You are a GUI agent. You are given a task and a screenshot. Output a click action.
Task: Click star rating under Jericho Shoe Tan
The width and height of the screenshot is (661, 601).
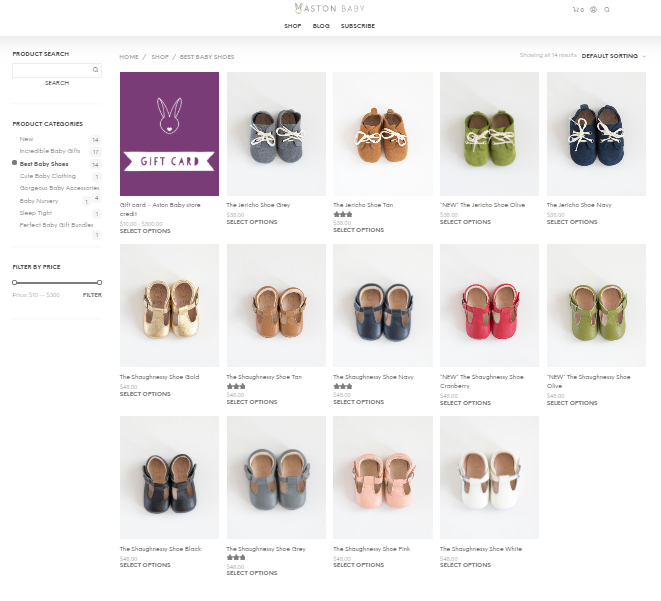(x=343, y=214)
